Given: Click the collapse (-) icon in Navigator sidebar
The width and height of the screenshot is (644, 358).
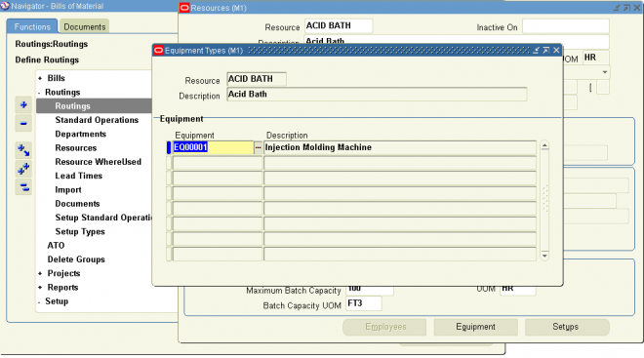Looking at the screenshot, I should tap(23, 123).
